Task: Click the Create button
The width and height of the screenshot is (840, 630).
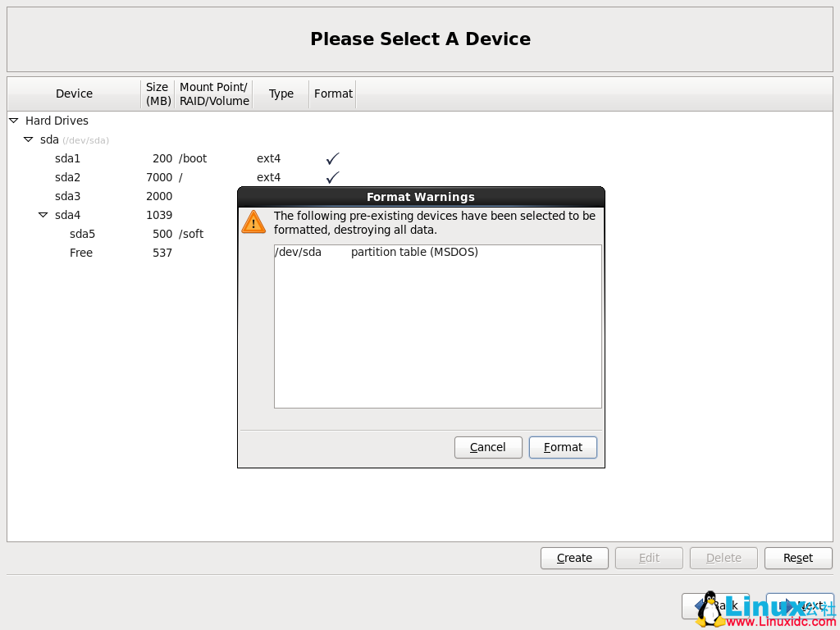Action: pos(573,558)
